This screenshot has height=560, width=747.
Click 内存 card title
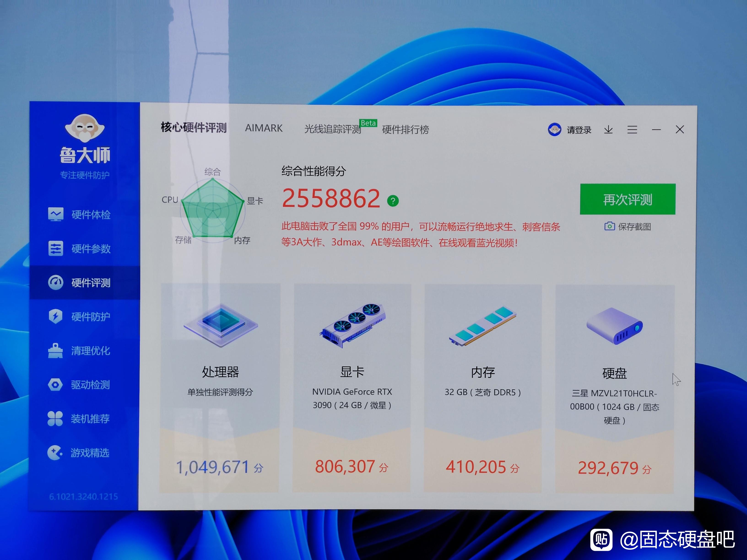(x=483, y=372)
